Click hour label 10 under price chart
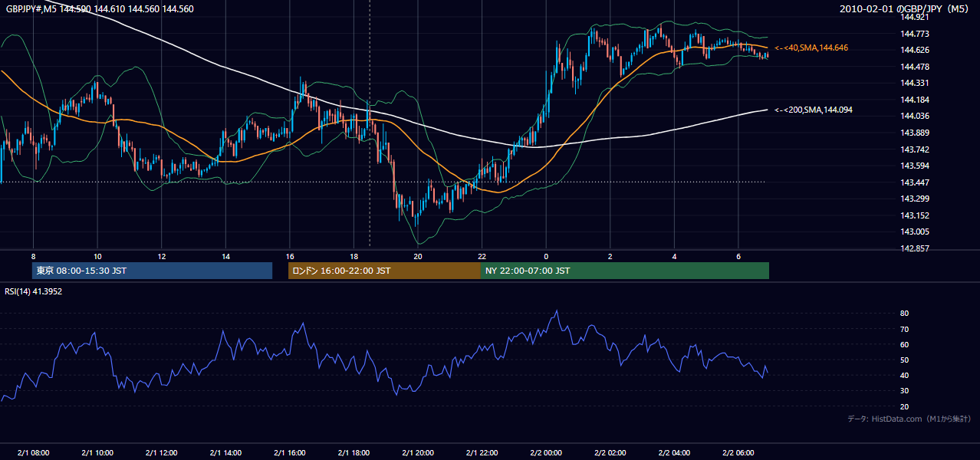The width and height of the screenshot is (980, 460). (97, 256)
